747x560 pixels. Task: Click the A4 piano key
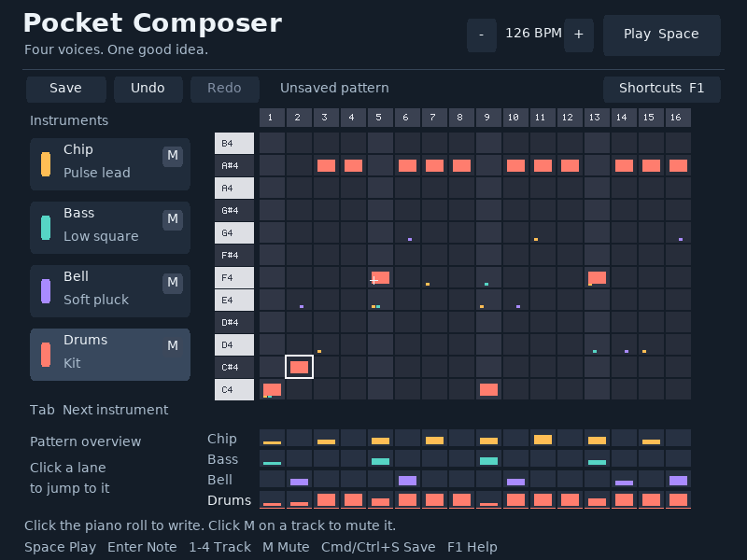point(234,189)
